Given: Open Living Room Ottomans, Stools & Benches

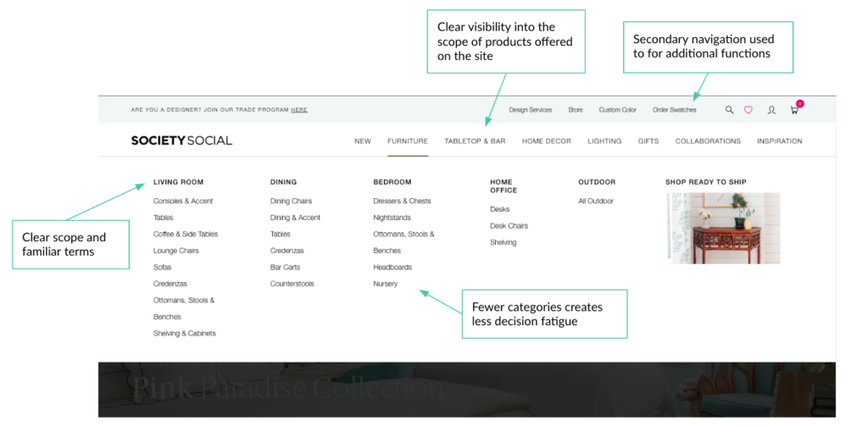Looking at the screenshot, I should point(184,308).
